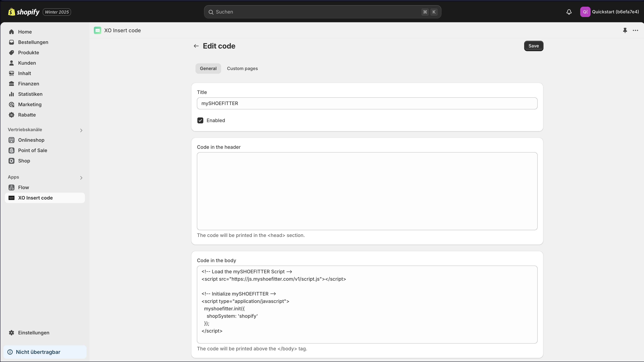Image resolution: width=644 pixels, height=362 pixels.
Task: Click the Marketing target icon
Action: (x=11, y=104)
